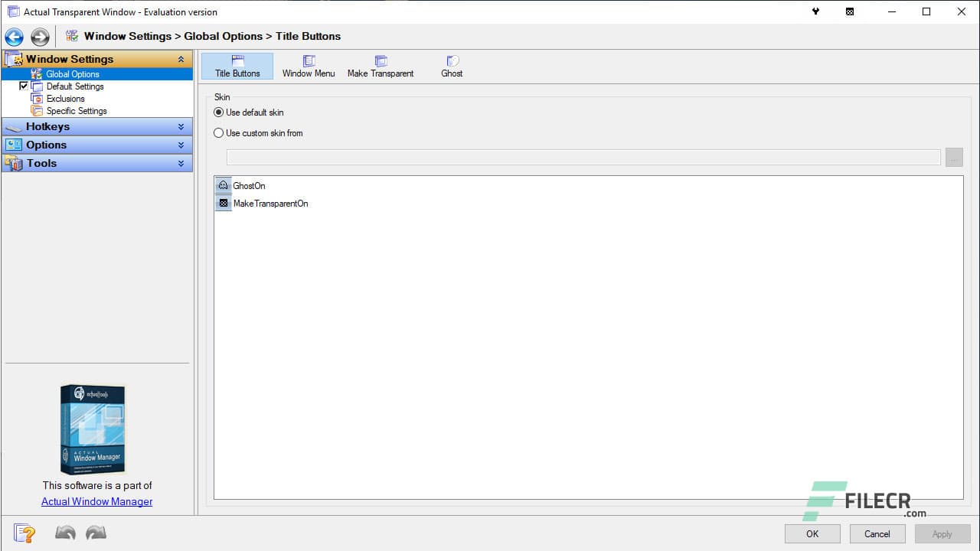The height and width of the screenshot is (551, 980).
Task: Click the back navigation arrow
Action: pyautogui.click(x=14, y=36)
